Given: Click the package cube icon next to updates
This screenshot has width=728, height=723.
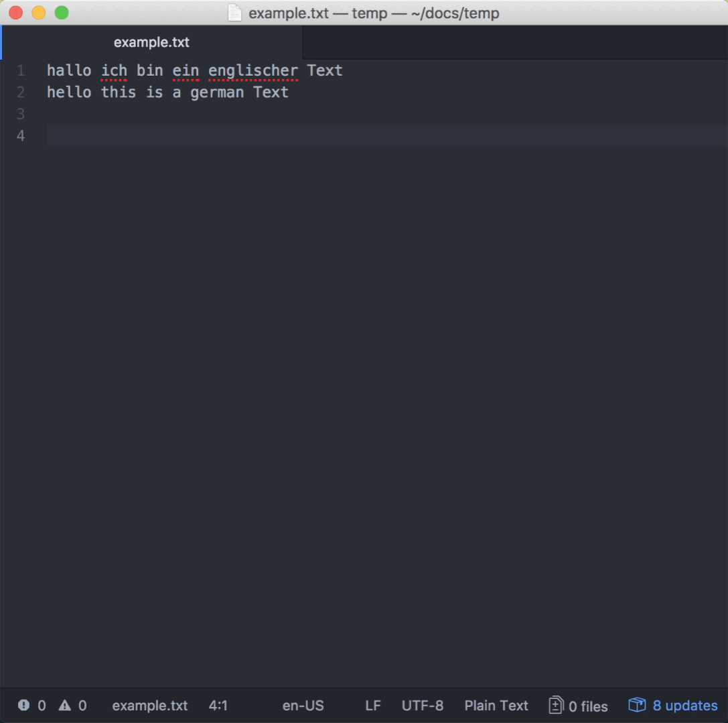Looking at the screenshot, I should pyautogui.click(x=636, y=705).
